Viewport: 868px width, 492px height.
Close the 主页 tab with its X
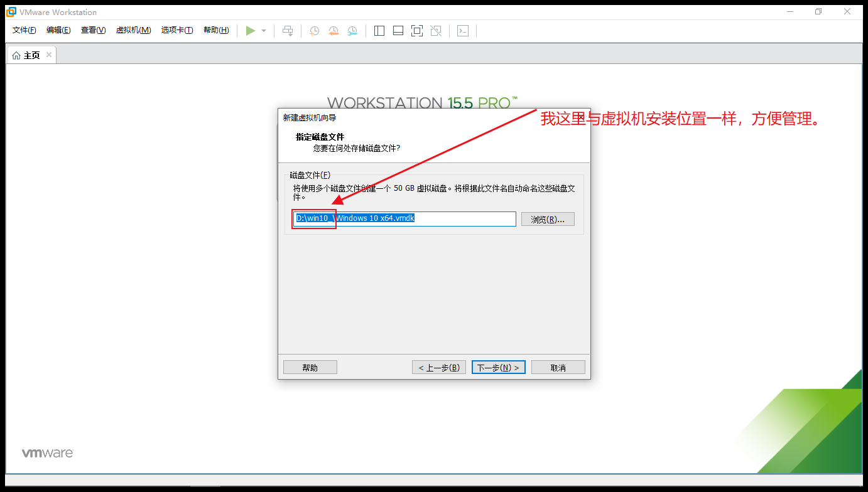[48, 55]
